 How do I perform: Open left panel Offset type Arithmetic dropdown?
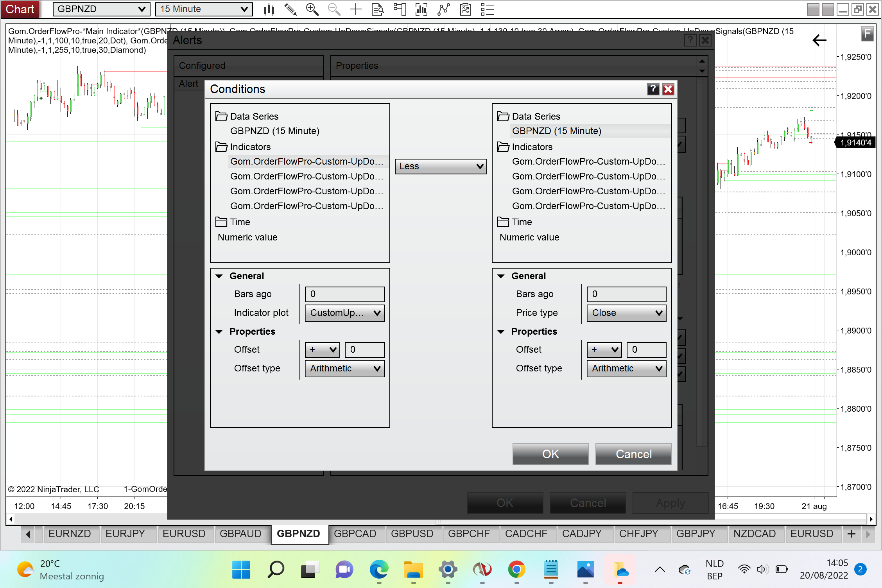pyautogui.click(x=344, y=369)
